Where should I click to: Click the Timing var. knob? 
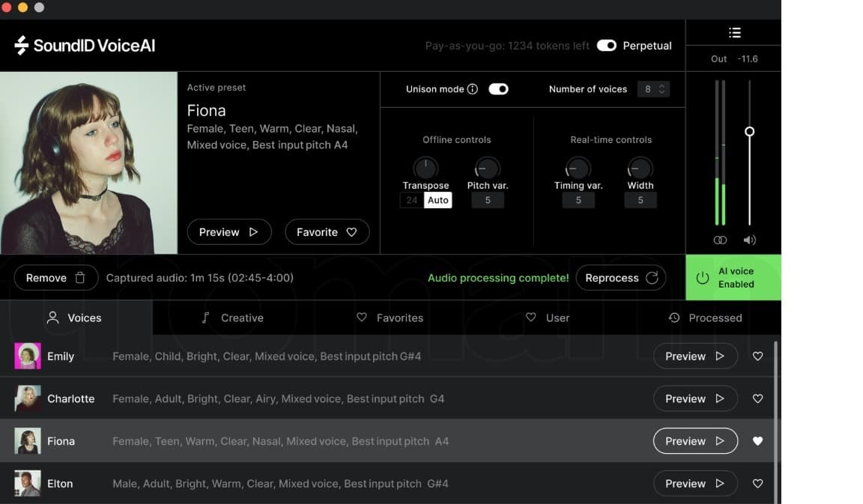578,168
